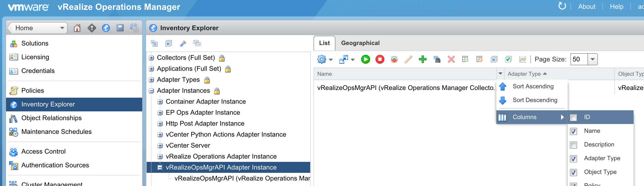Viewport: 644px width, 186px height.
Task: Open the gear Actions dropdown in list toolbar
Action: point(325,59)
